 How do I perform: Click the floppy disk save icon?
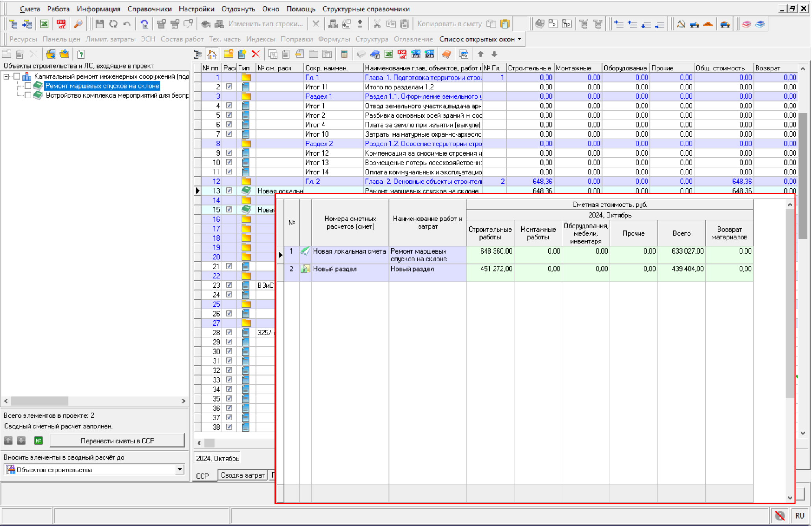pos(100,24)
